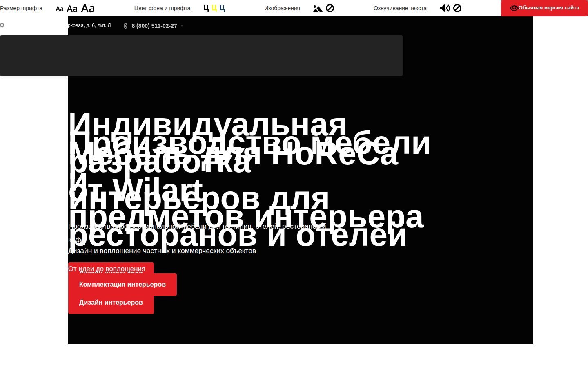The image size is (588, 368).
Task: Click the eye icon in the red button
Action: coord(514,8)
